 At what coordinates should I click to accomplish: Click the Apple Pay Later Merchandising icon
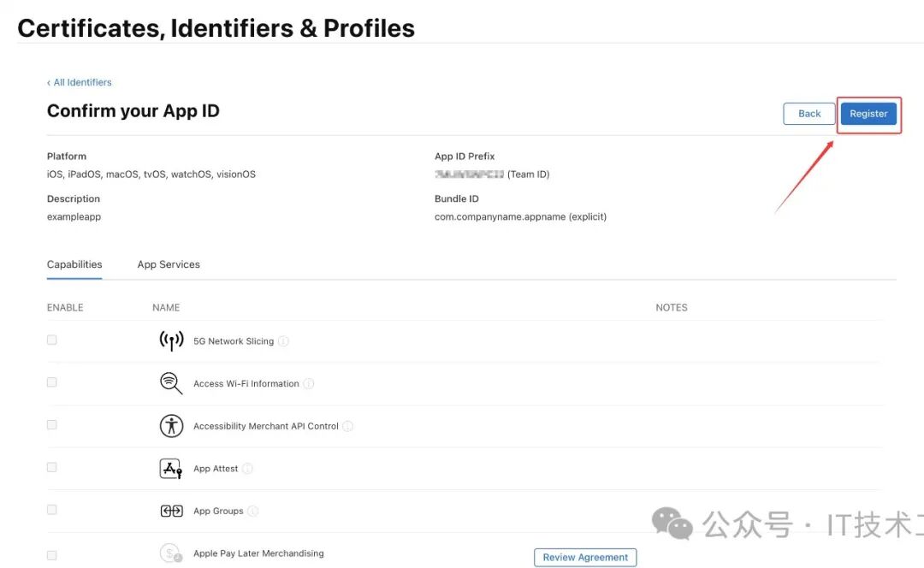pyautogui.click(x=171, y=553)
